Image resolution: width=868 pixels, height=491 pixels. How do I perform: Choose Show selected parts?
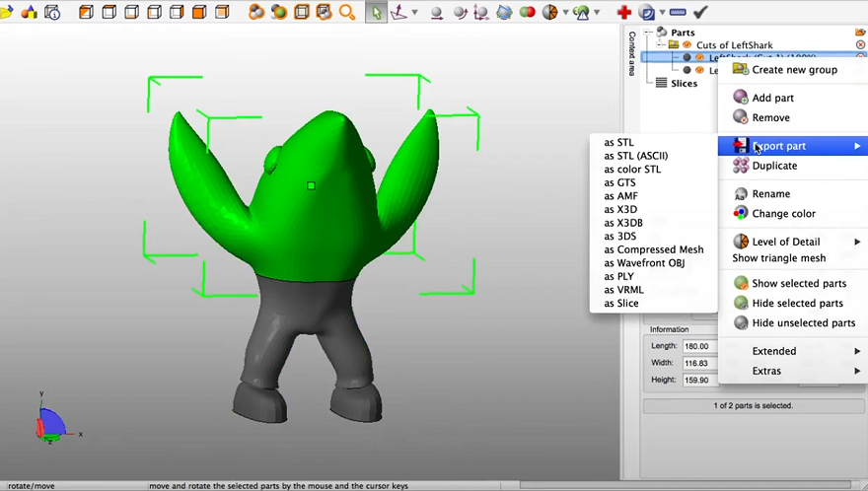click(793, 283)
